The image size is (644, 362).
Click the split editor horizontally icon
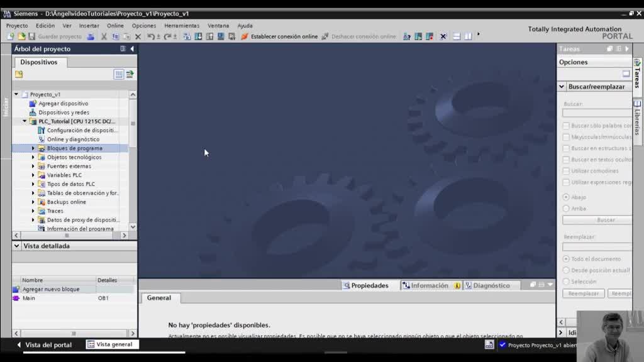pyautogui.click(x=457, y=36)
